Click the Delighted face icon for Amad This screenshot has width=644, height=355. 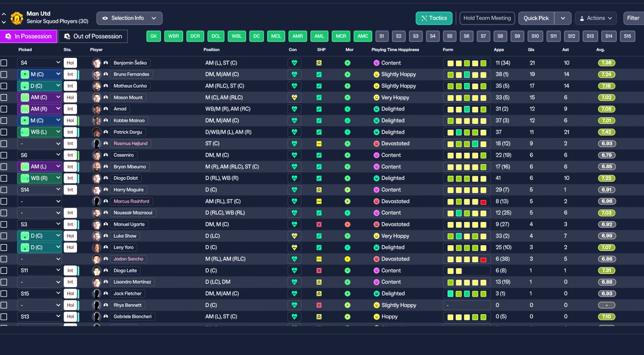[376, 109]
